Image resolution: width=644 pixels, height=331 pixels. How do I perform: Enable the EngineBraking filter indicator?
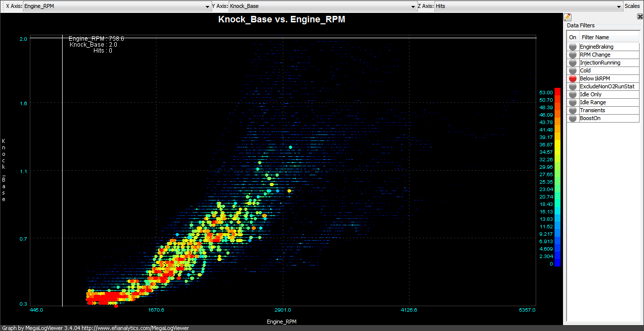pos(573,47)
